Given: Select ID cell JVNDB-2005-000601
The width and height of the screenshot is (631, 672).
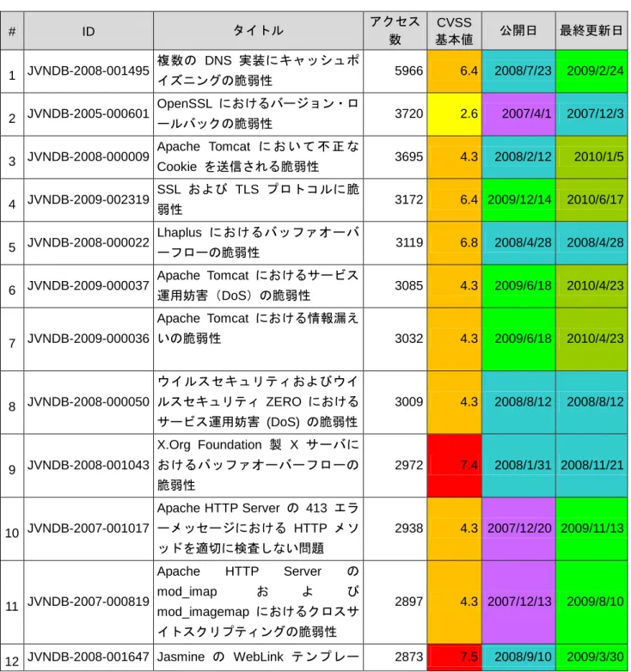Looking at the screenshot, I should coord(89,113).
